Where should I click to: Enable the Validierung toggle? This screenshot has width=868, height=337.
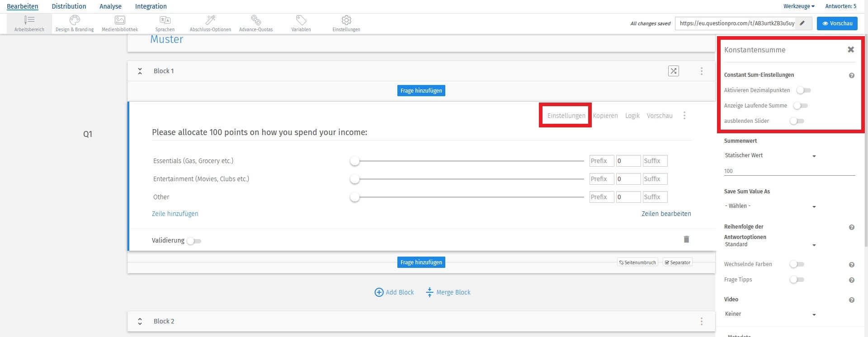(x=194, y=241)
